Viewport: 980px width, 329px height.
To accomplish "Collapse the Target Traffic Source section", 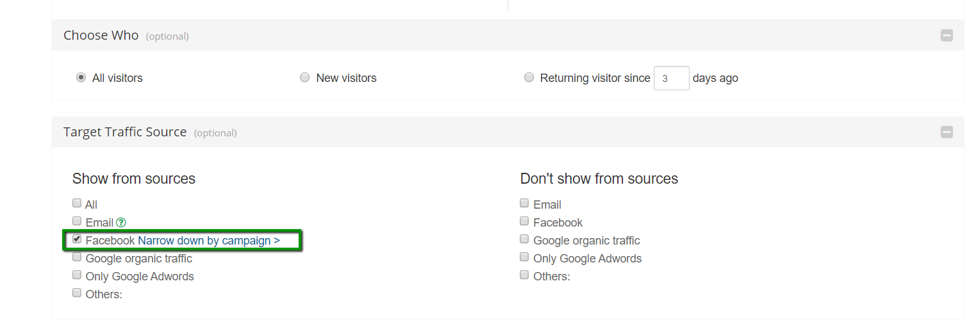I will click(947, 132).
